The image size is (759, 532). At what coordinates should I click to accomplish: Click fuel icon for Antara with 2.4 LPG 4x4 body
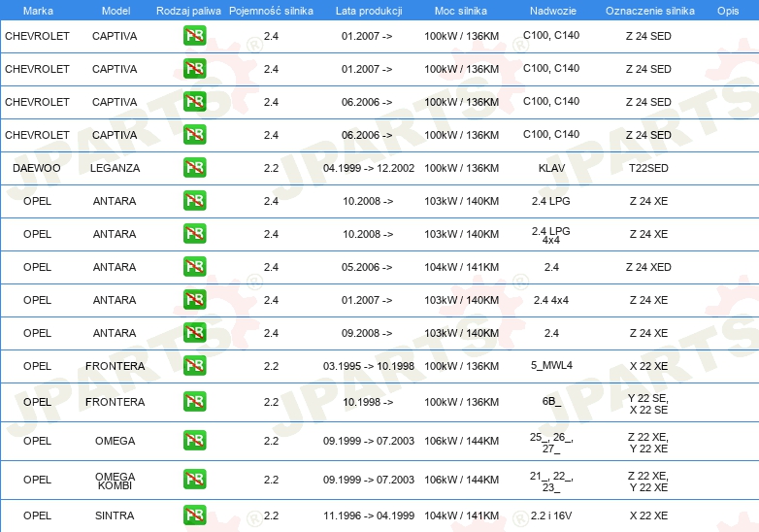(194, 233)
